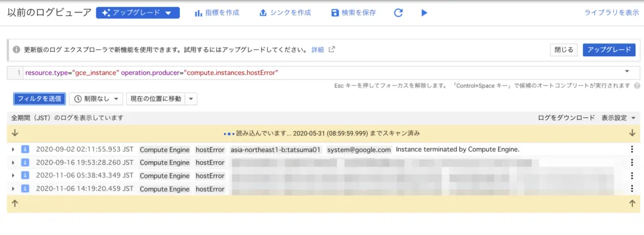The width and height of the screenshot is (644, 235).
Task: Click 以前のログビューア title text
Action: coord(49,13)
